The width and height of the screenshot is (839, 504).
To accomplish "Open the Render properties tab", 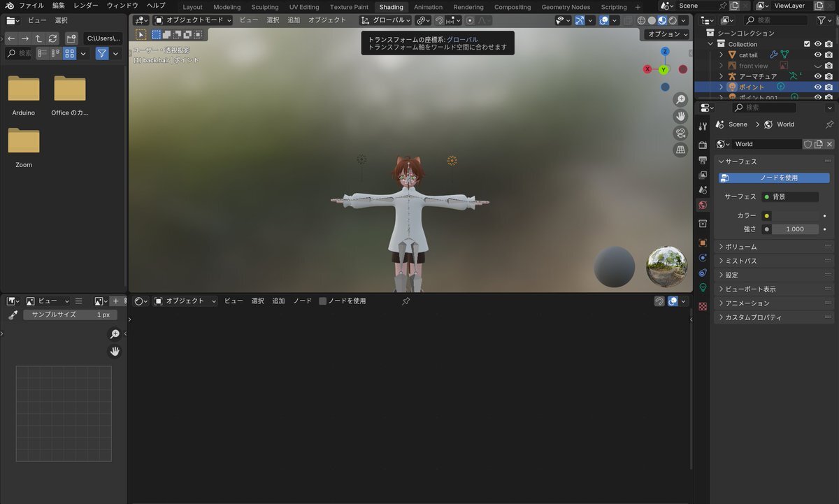I will pos(703,145).
